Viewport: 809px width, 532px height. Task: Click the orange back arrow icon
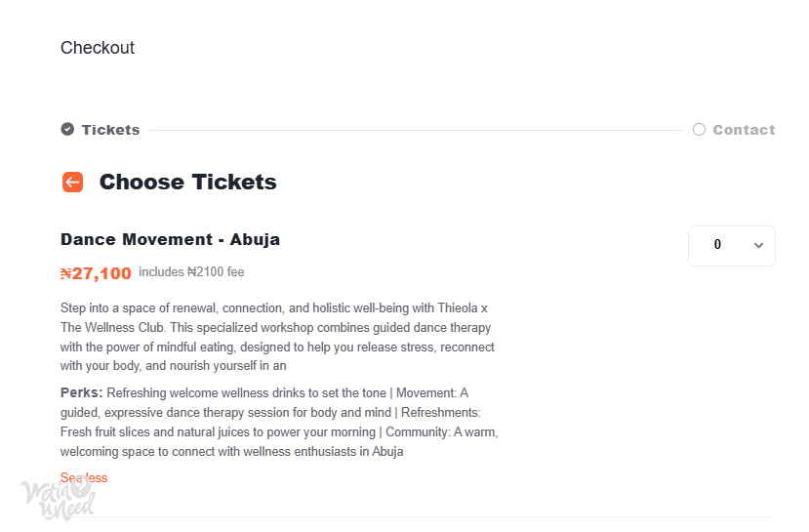click(x=73, y=183)
